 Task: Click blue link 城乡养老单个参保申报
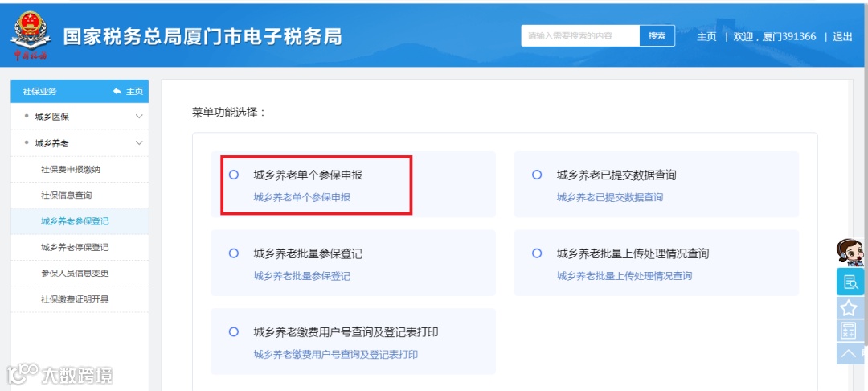tap(301, 197)
